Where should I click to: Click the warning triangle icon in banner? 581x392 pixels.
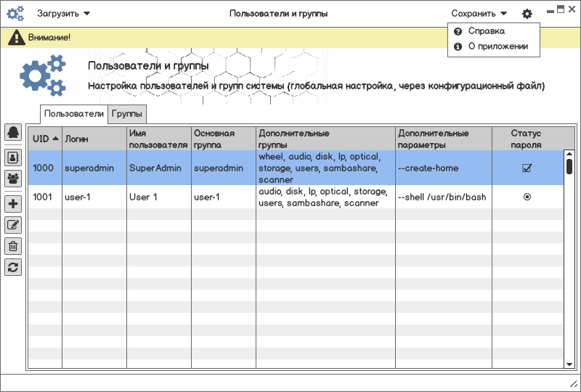tap(16, 38)
